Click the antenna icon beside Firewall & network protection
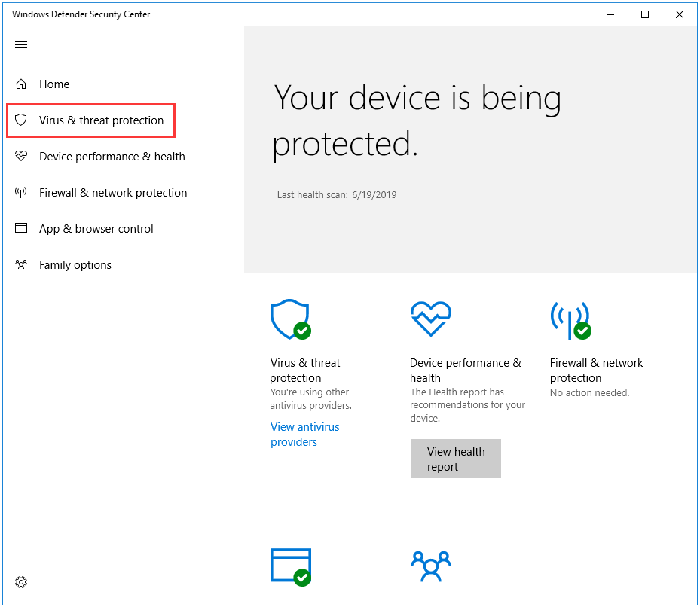 tap(21, 192)
